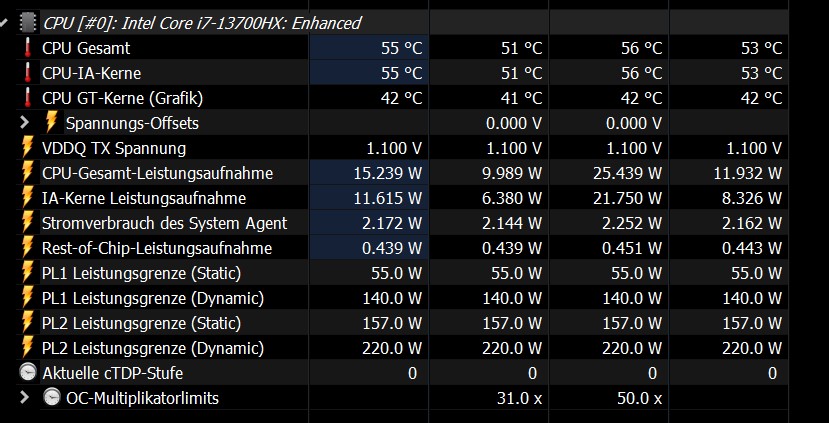Select PL1 Leistungsgrenze (Dynamic) label

coord(153,298)
